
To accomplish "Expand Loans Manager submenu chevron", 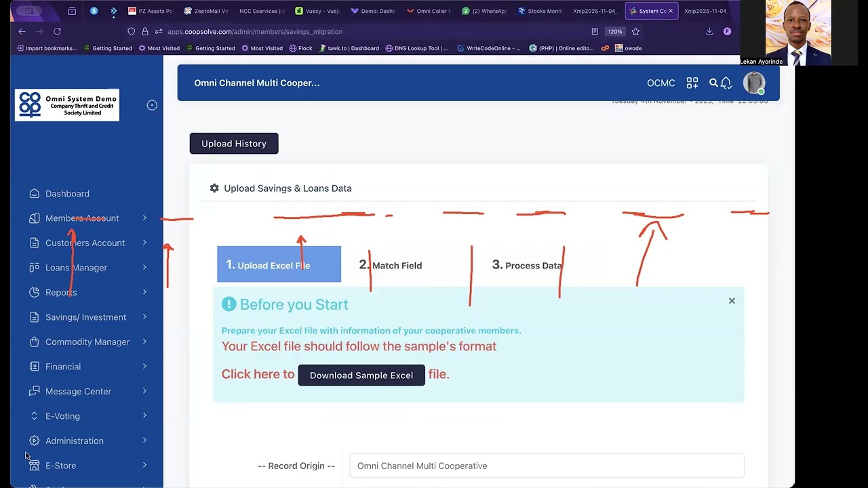I will 144,268.
